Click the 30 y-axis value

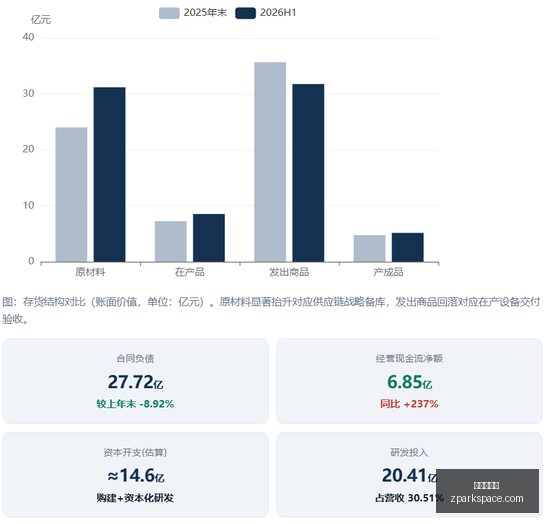28,94
